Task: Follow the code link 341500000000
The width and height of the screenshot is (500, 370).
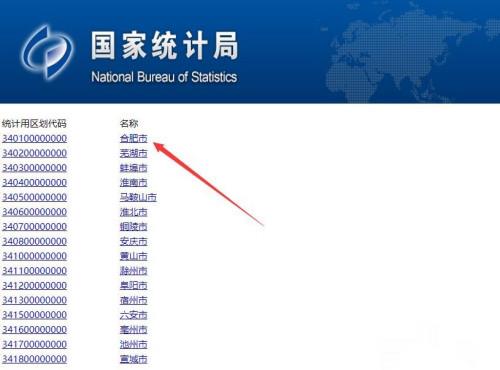Action: [x=35, y=315]
